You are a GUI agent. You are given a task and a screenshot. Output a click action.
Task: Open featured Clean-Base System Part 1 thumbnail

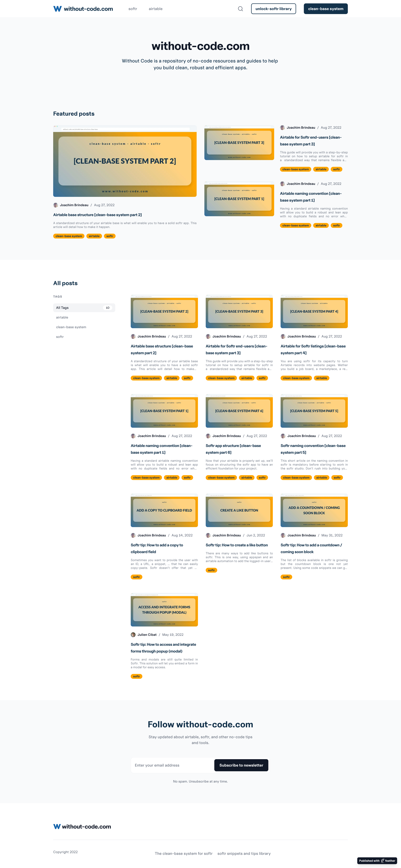tap(239, 199)
